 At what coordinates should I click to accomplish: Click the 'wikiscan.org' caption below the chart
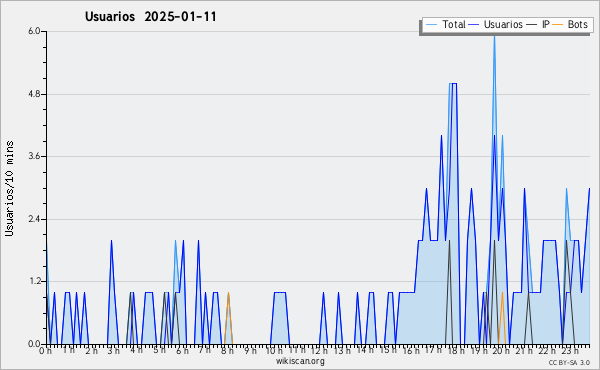tap(300, 361)
